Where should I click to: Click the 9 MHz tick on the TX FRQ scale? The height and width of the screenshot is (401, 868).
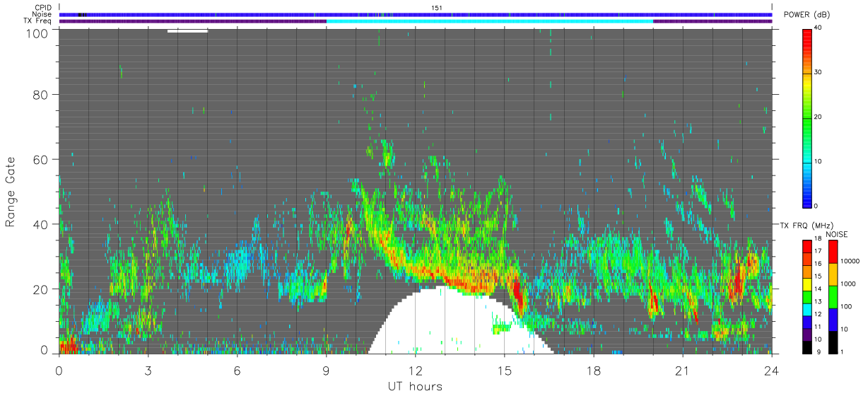[819, 351]
